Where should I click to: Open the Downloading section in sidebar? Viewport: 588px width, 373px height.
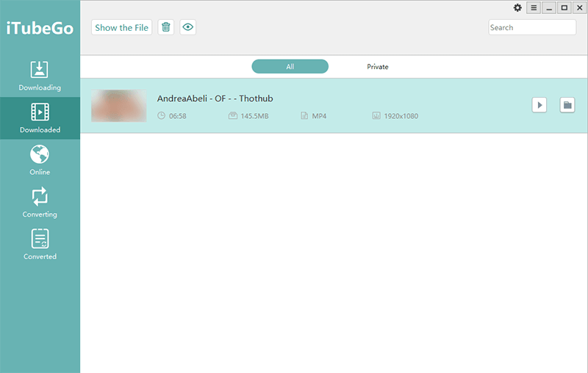click(40, 76)
